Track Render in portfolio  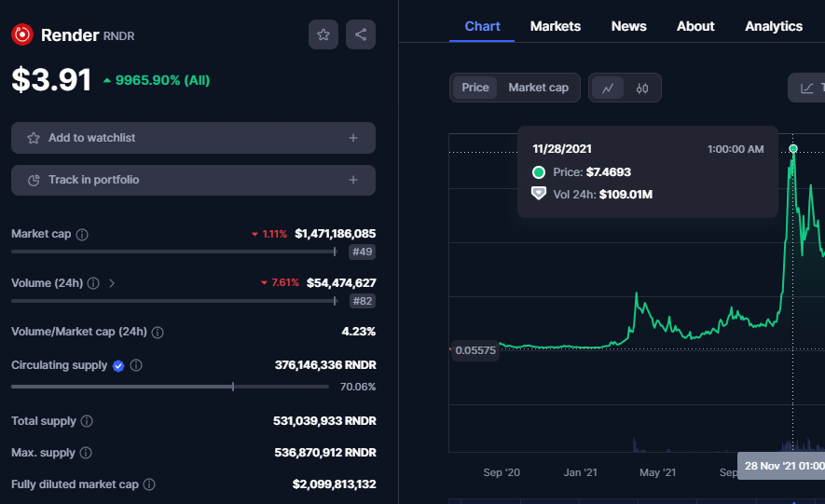pos(193,180)
